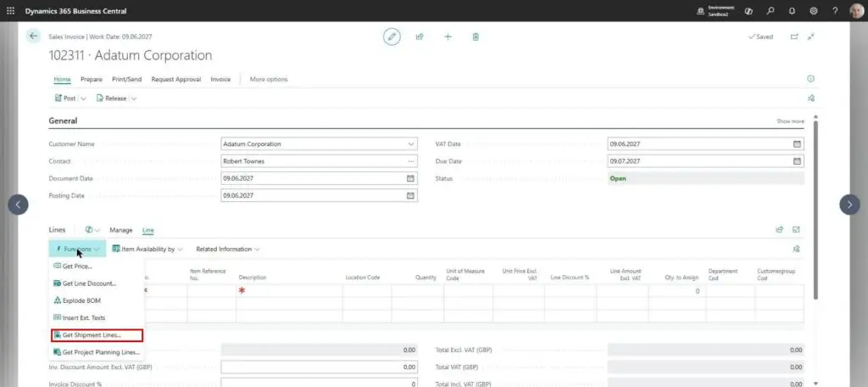The height and width of the screenshot is (387, 868).
Task: Click the Location Code column header
Action: 363,278
